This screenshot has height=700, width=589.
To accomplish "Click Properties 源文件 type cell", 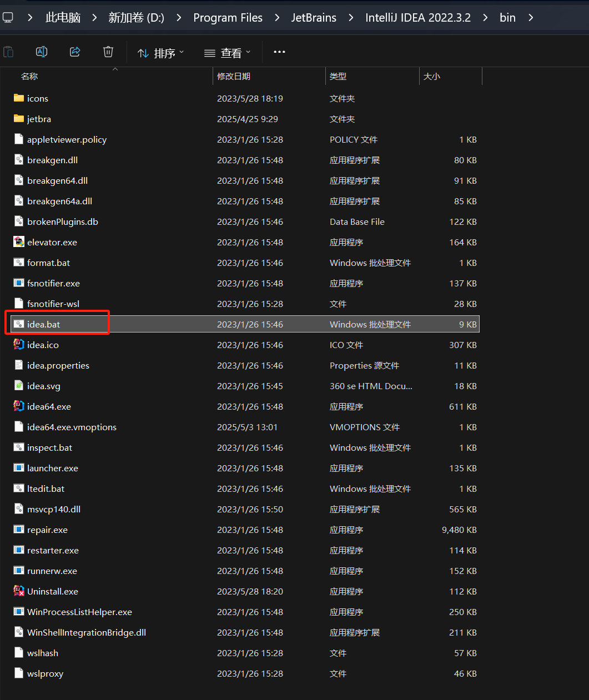I will coord(364,365).
